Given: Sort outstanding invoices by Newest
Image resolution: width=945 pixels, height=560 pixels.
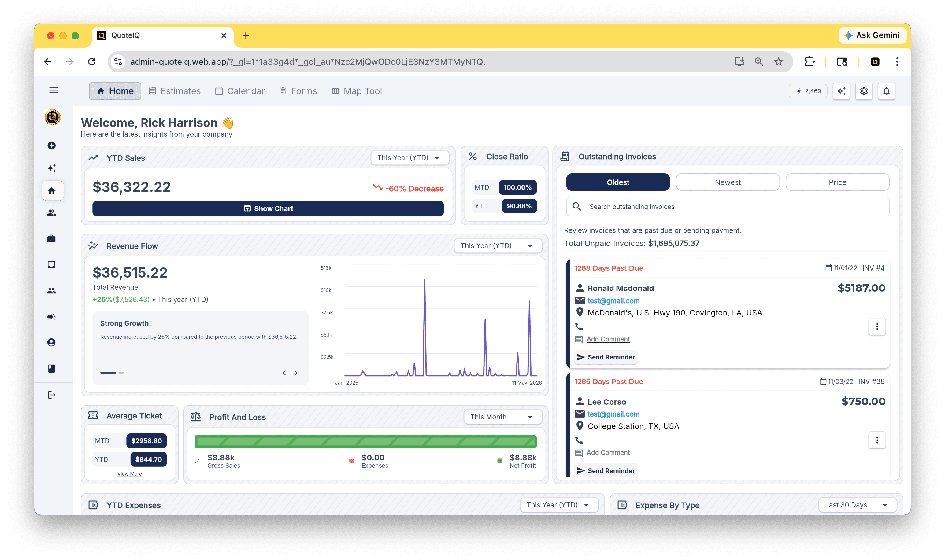Looking at the screenshot, I should (728, 182).
